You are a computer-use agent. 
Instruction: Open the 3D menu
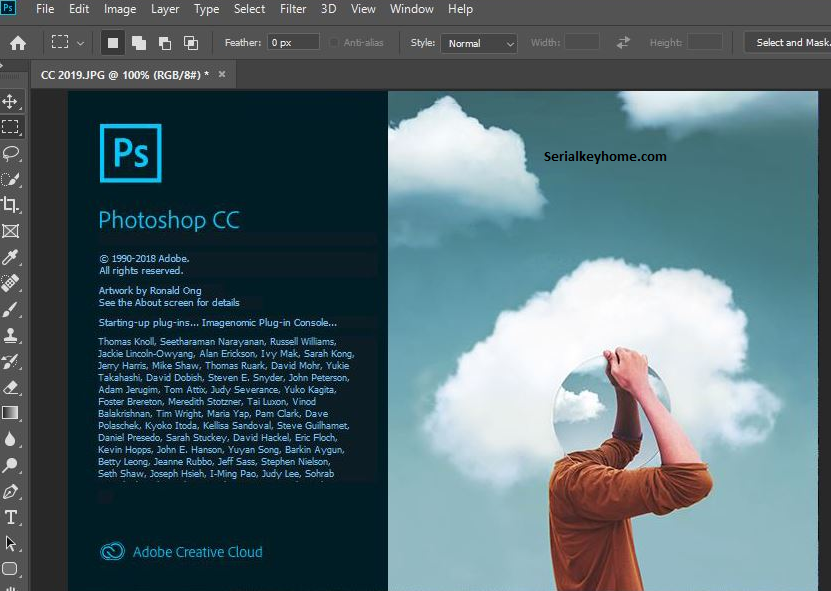coord(329,9)
